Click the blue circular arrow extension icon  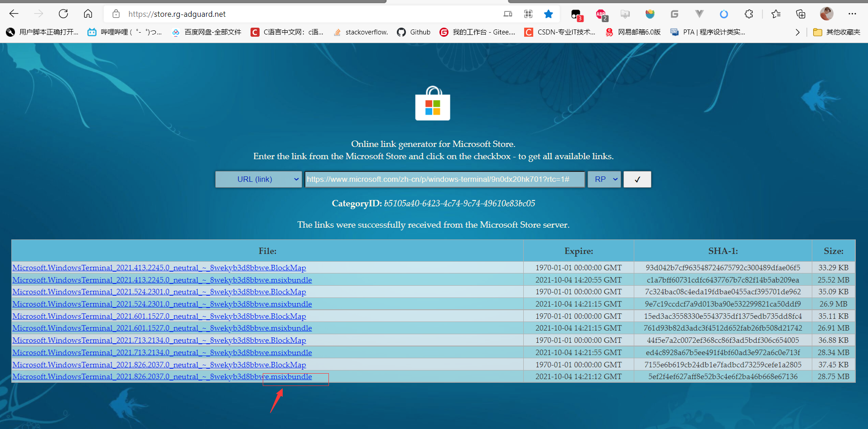[x=724, y=14]
